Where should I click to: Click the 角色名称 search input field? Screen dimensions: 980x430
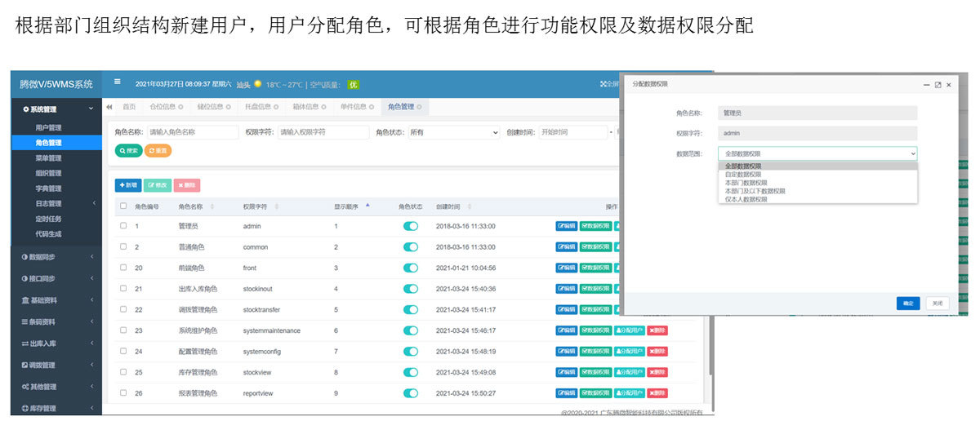coord(181,132)
